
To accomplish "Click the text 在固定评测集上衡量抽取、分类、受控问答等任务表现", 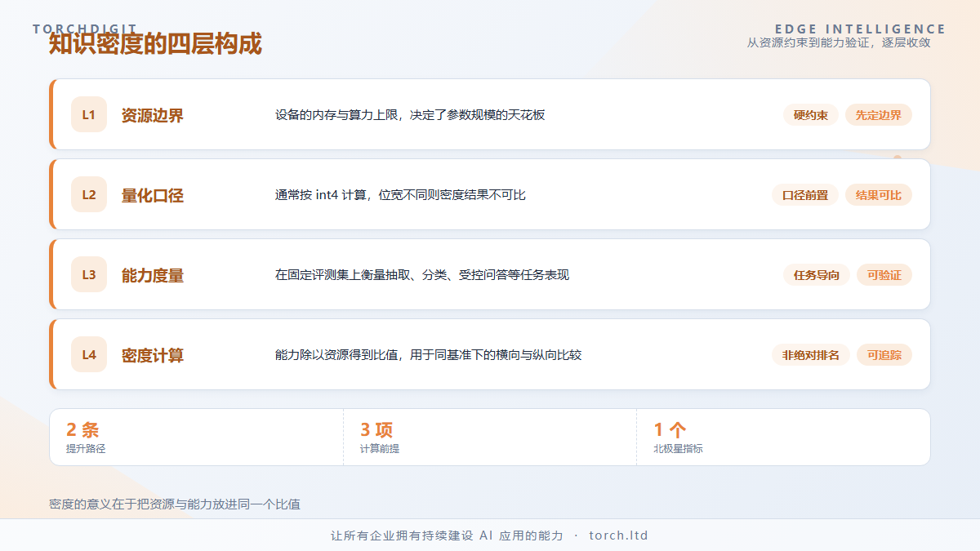I will (422, 275).
